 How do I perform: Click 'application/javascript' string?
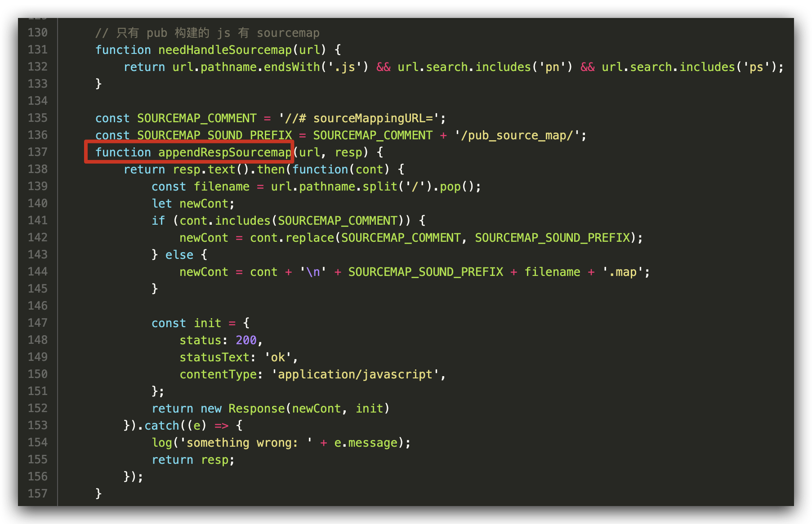(x=355, y=374)
